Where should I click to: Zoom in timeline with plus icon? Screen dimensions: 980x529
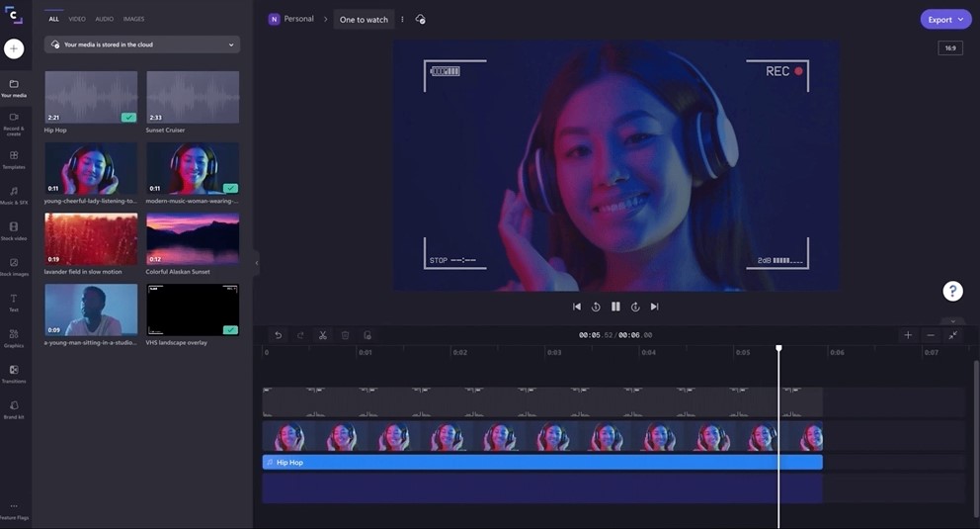(x=908, y=335)
